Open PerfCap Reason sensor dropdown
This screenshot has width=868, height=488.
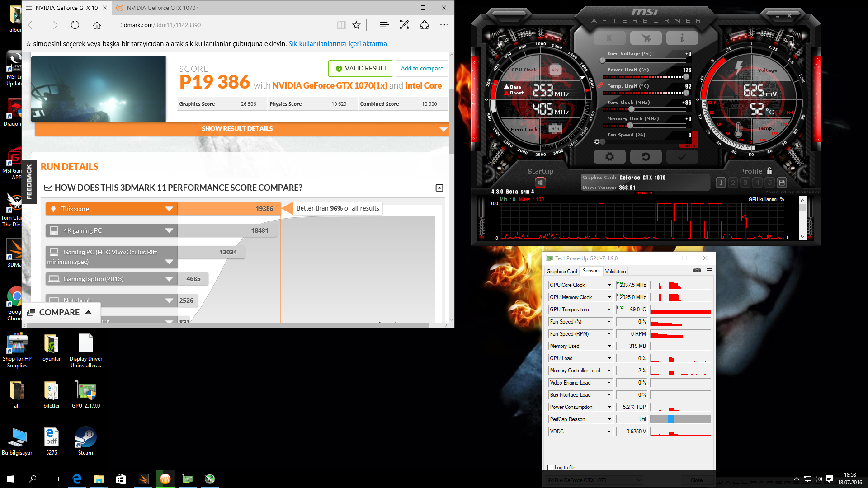609,419
